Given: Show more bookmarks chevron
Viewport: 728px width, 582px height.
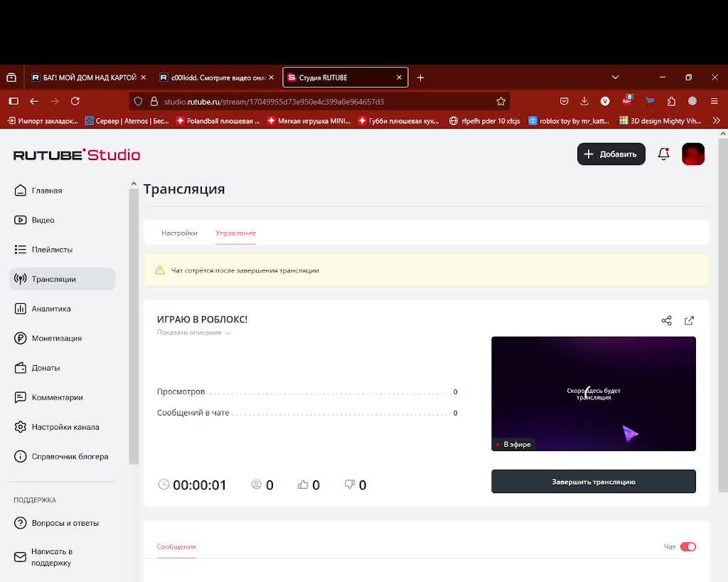Looking at the screenshot, I should 716,121.
